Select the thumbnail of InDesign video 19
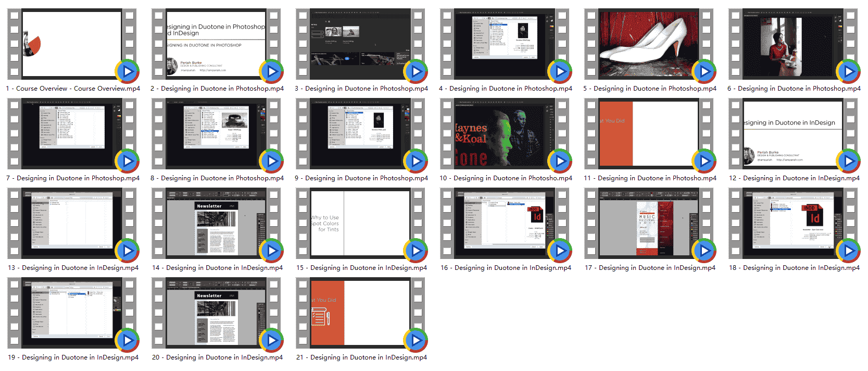The height and width of the screenshot is (371, 868). click(x=72, y=313)
